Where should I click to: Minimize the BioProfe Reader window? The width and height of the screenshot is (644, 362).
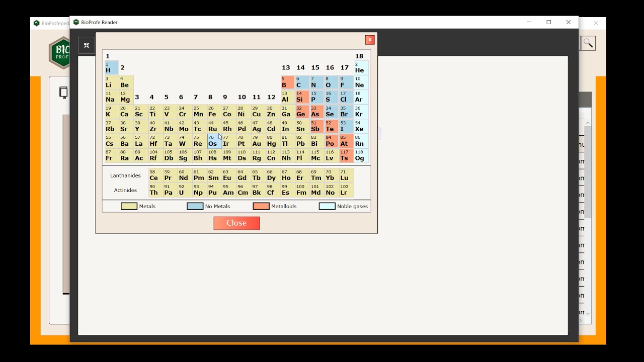(529, 22)
